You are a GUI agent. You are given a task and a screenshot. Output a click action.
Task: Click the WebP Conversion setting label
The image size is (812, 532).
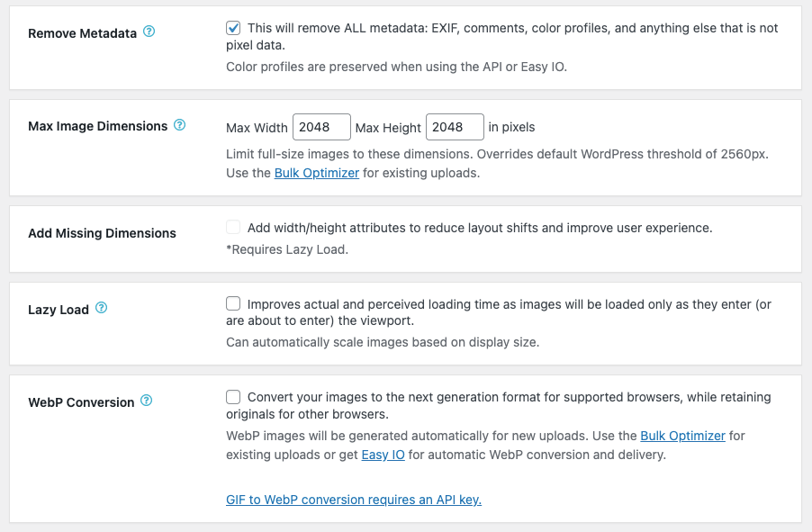[81, 402]
